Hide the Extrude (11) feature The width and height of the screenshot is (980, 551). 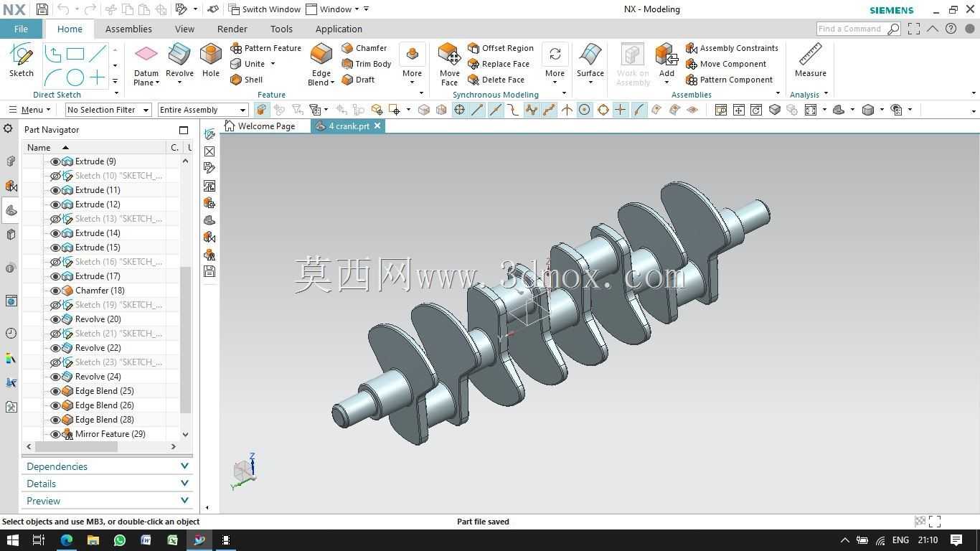point(55,190)
